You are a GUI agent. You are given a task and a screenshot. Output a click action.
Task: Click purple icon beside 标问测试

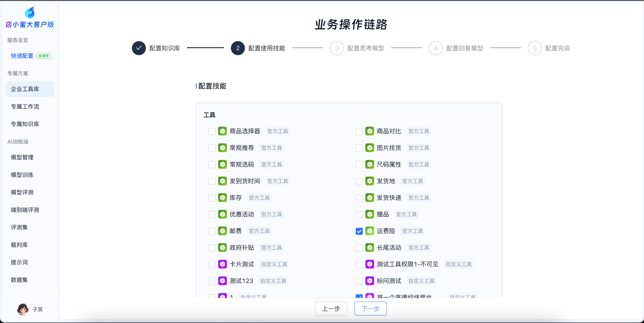370,281
